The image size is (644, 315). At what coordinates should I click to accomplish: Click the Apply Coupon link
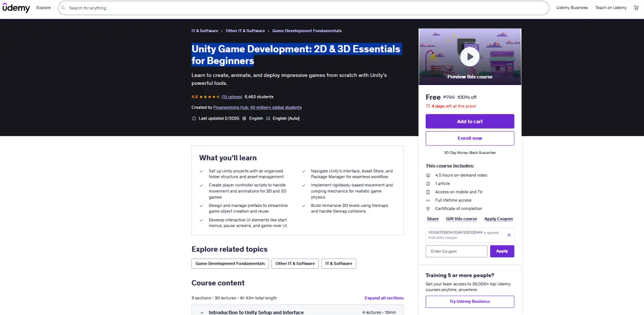(499, 219)
